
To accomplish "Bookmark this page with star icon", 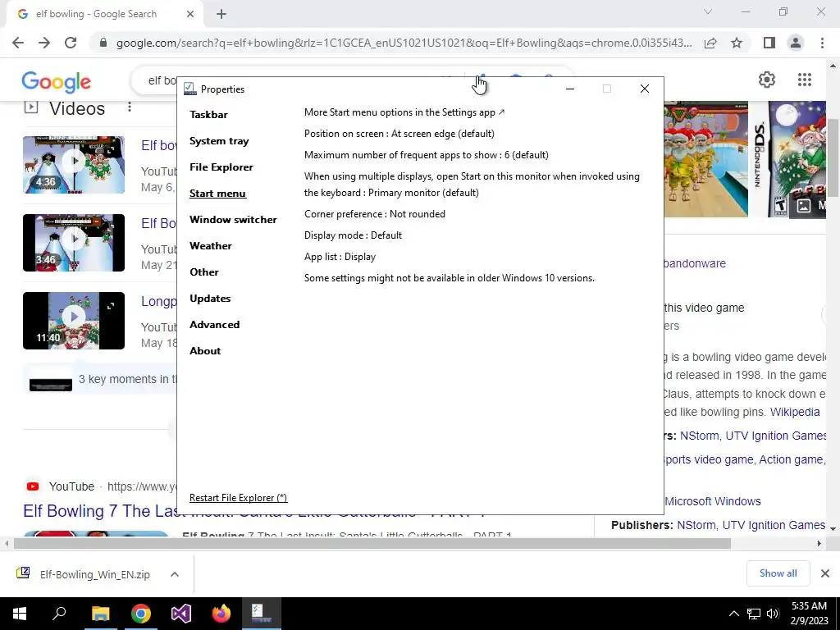I will coord(737,43).
